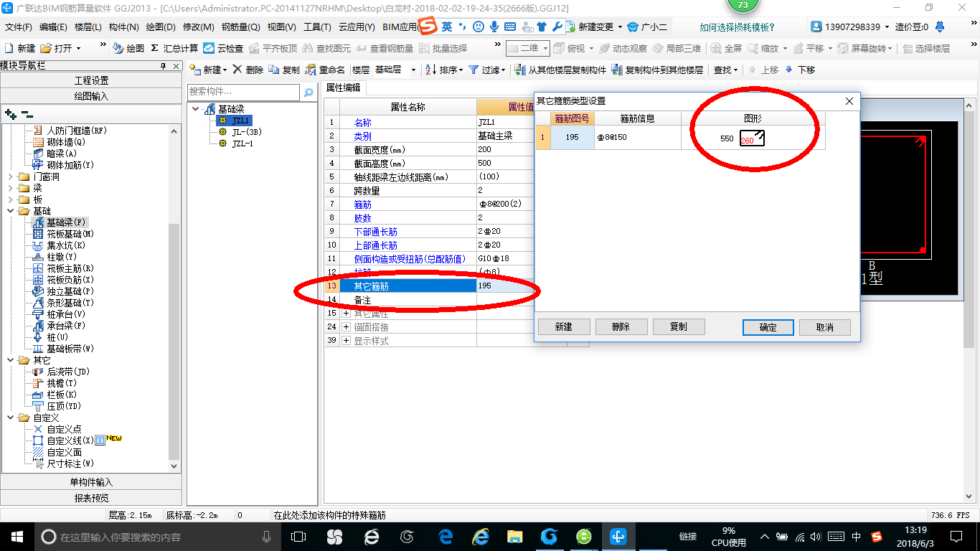Open the 文件(F) menu
Image resolution: width=980 pixels, height=551 pixels.
click(x=19, y=27)
